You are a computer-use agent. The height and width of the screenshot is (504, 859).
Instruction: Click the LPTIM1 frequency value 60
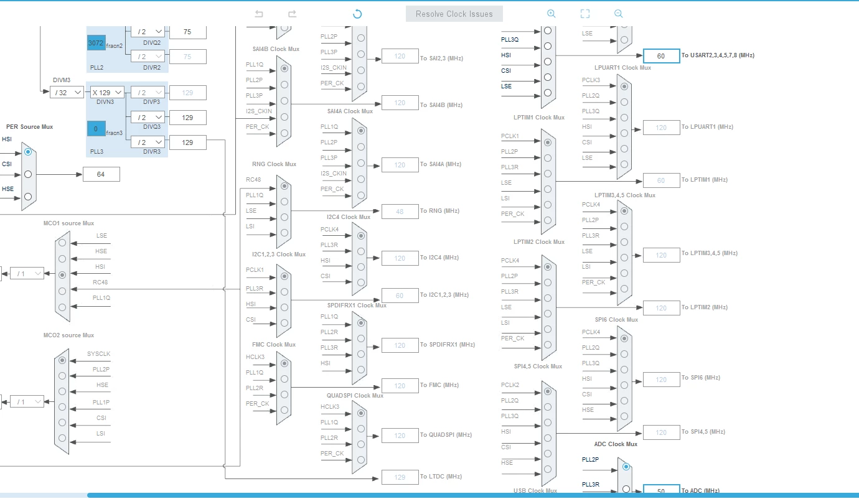click(x=661, y=180)
